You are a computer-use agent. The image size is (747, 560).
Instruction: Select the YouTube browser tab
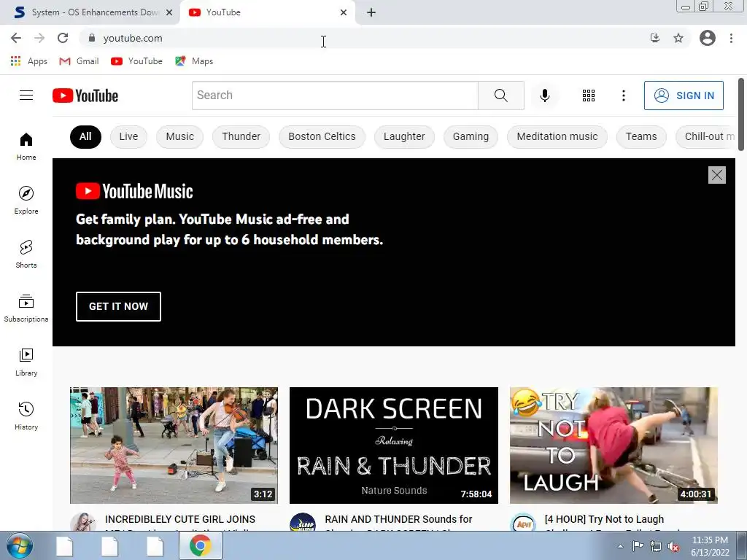267,12
